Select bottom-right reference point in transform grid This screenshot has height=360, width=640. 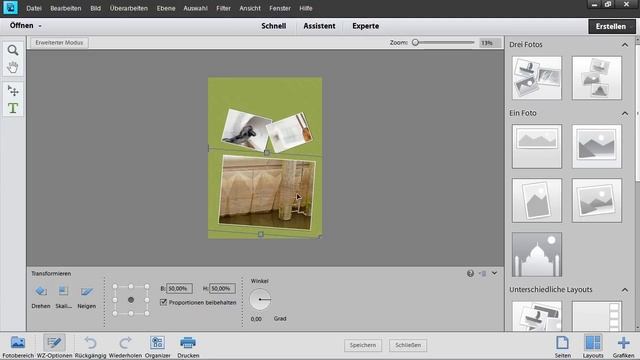pyautogui.click(x=147, y=313)
